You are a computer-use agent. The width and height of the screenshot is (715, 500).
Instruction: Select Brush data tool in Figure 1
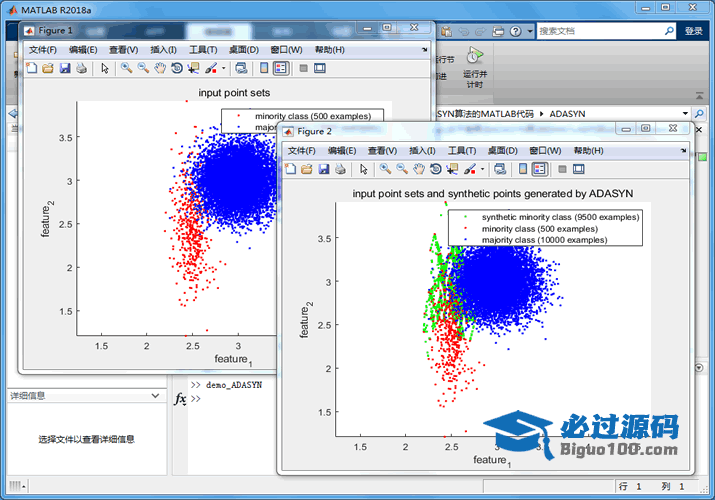pyautogui.click(x=211, y=68)
